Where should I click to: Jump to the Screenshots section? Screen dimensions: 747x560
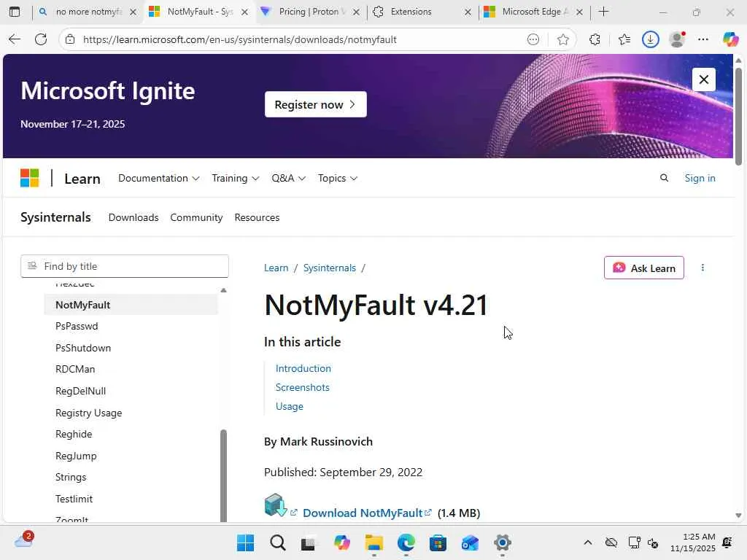pos(303,387)
